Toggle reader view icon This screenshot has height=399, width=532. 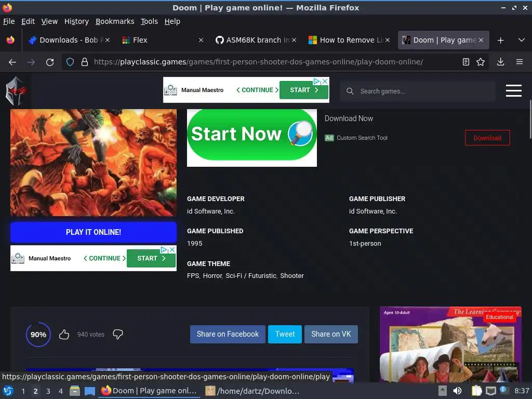[x=466, y=62]
